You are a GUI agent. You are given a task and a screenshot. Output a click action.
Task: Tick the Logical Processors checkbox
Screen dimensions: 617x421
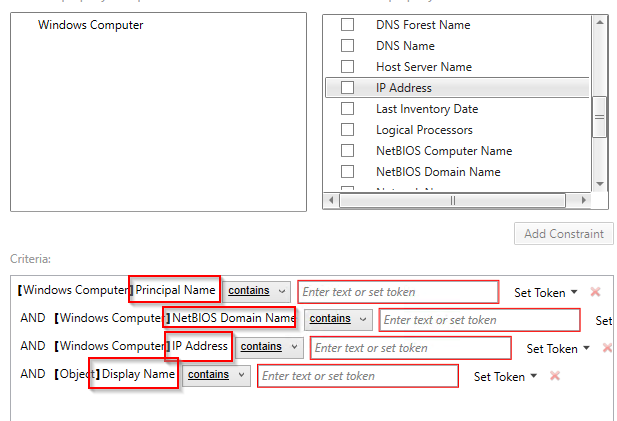pos(347,129)
